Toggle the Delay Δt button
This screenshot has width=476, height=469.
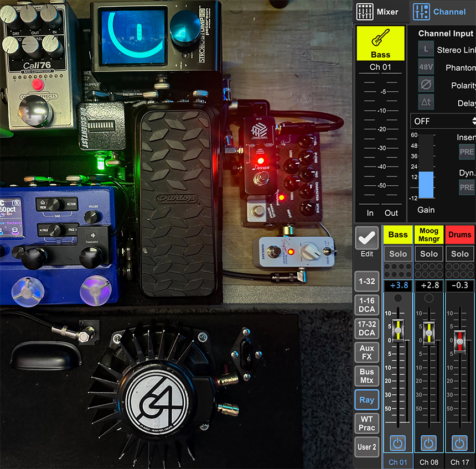(x=426, y=102)
